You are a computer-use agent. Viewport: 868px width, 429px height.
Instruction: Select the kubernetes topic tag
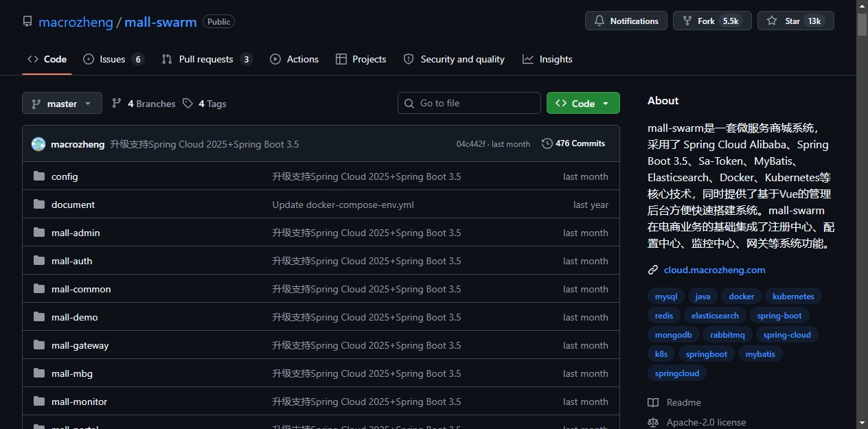[793, 297]
